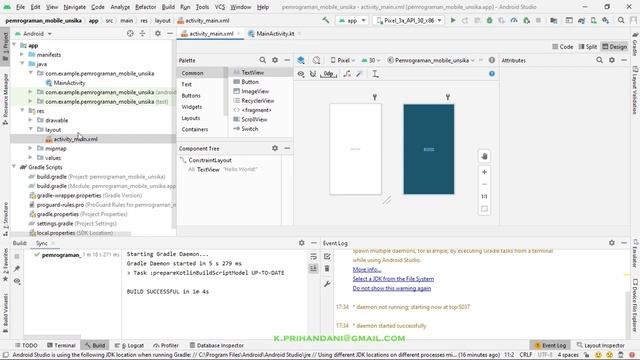Search the Palette with magnifier icon

pyautogui.click(x=262, y=60)
